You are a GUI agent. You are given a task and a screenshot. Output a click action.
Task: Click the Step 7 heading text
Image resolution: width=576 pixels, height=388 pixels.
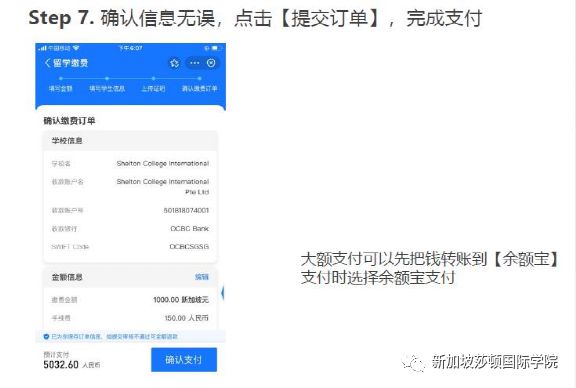pyautogui.click(x=255, y=18)
